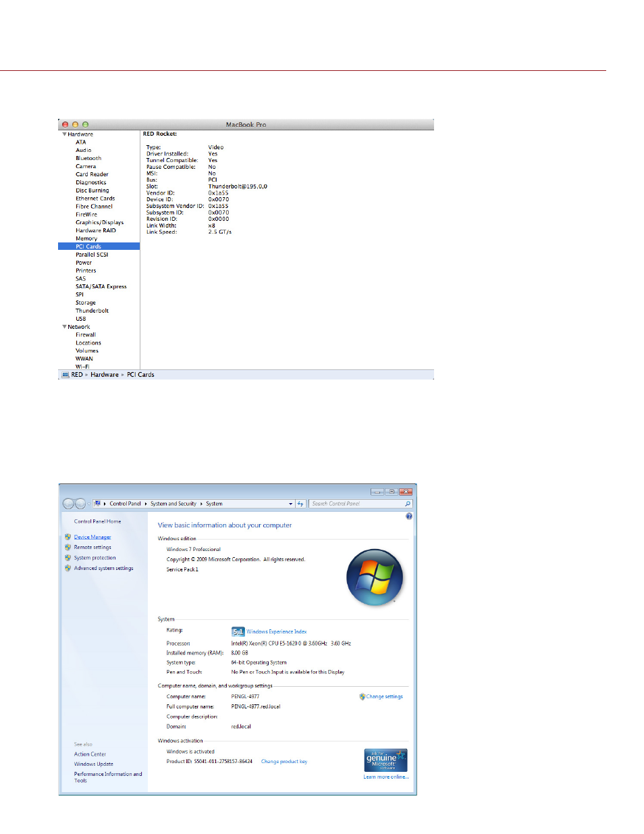
Task: Click the 5.1 rating badge
Action: (x=238, y=632)
